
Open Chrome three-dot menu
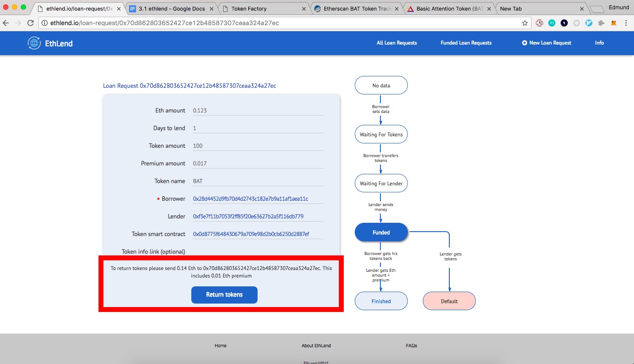[626, 23]
